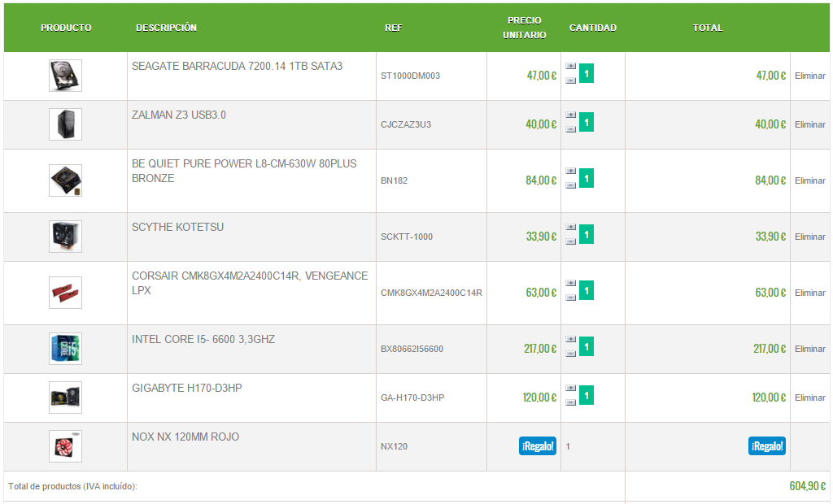Open Seagate Barracuda hard drive thumbnail
Image resolution: width=833 pixels, height=504 pixels.
point(65,76)
